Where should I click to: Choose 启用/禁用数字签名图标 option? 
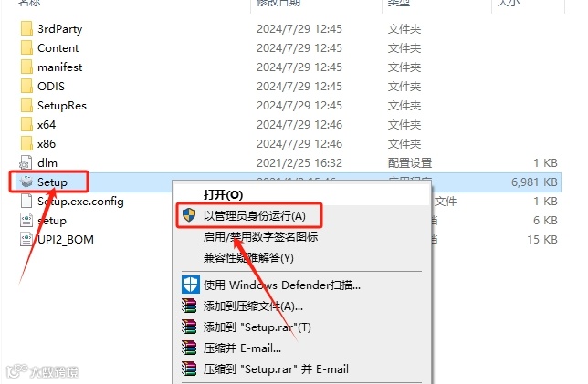(x=260, y=236)
